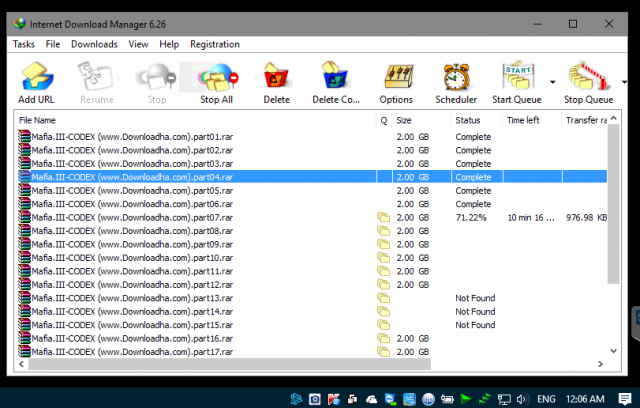Click the Start Queue icon
The height and width of the screenshot is (408, 640).
point(517,80)
